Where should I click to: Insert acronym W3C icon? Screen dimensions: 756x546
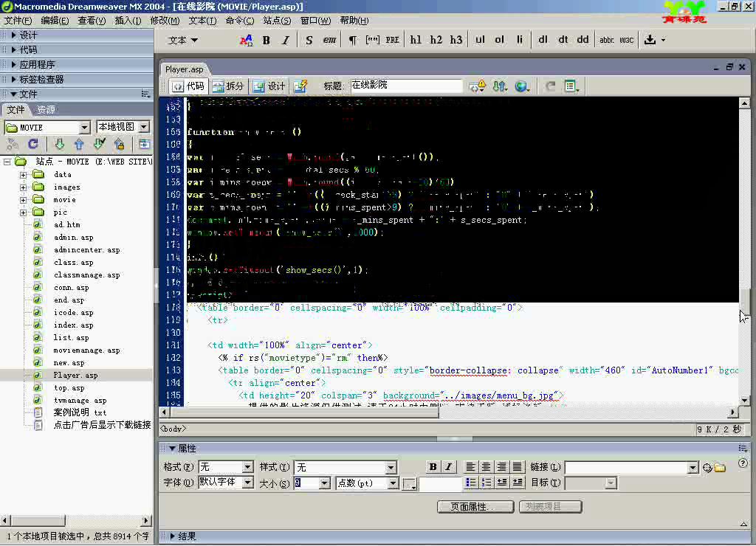coord(626,40)
